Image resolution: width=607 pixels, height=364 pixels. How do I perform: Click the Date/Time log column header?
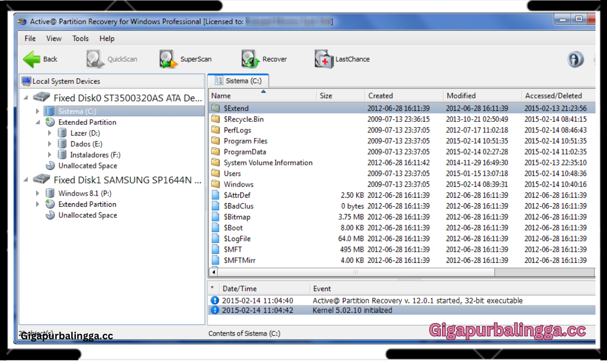tap(265, 289)
